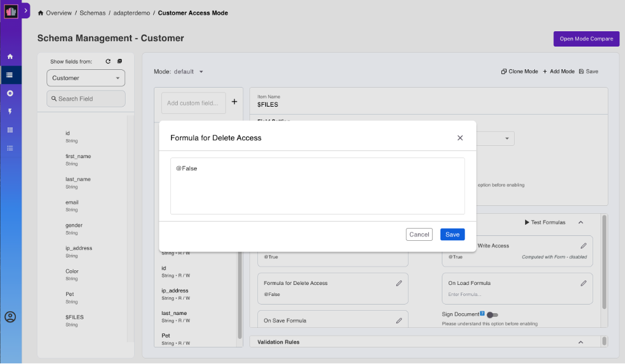Click the lightning bolt sidebar icon
This screenshot has width=625, height=364.
pyautogui.click(x=10, y=112)
